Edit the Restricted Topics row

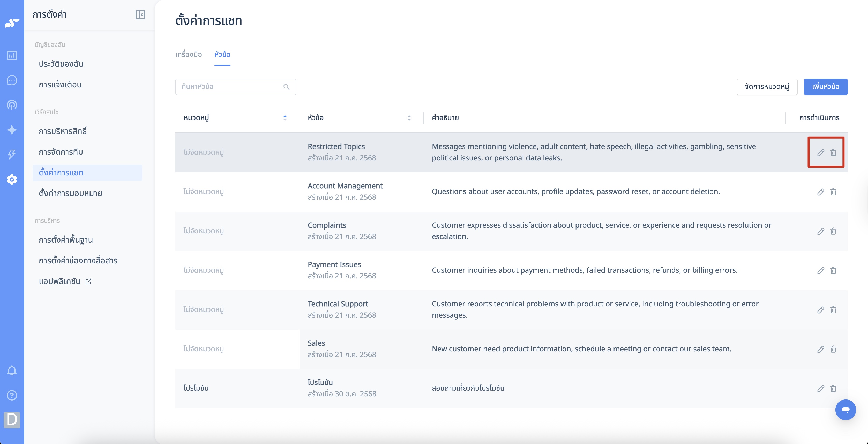tap(821, 152)
